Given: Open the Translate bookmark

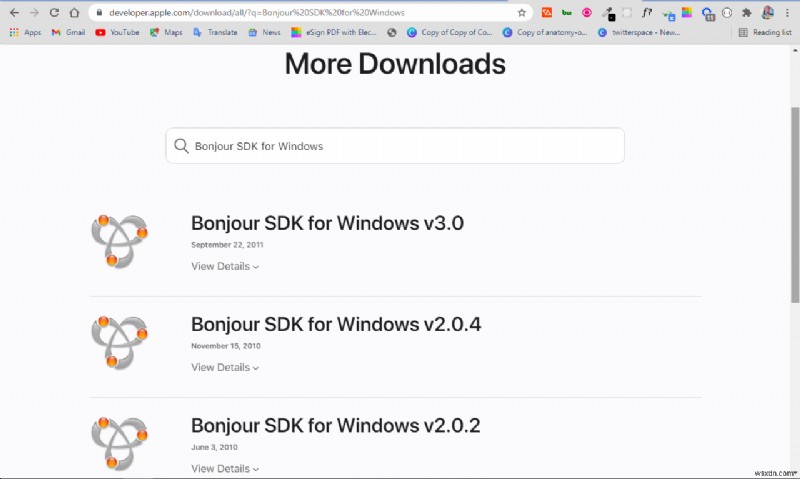Looking at the screenshot, I should coord(215,32).
